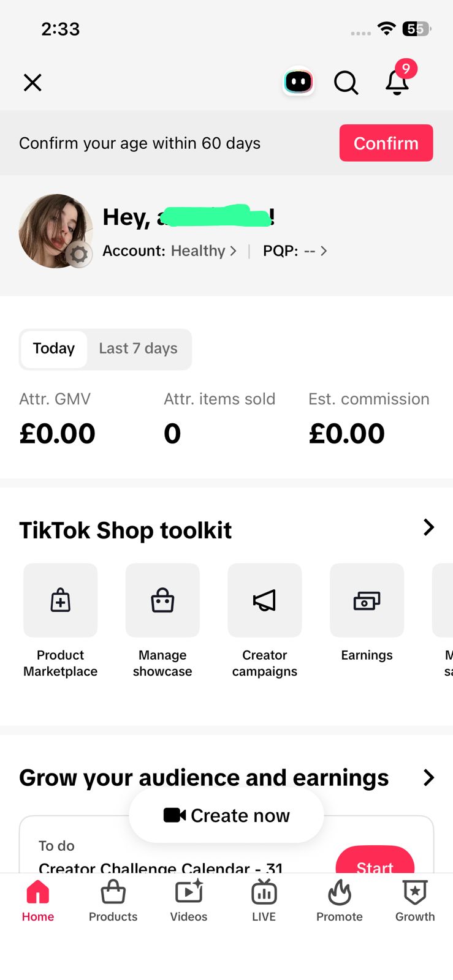
Task: Close the screen with X icon
Action: [x=32, y=82]
